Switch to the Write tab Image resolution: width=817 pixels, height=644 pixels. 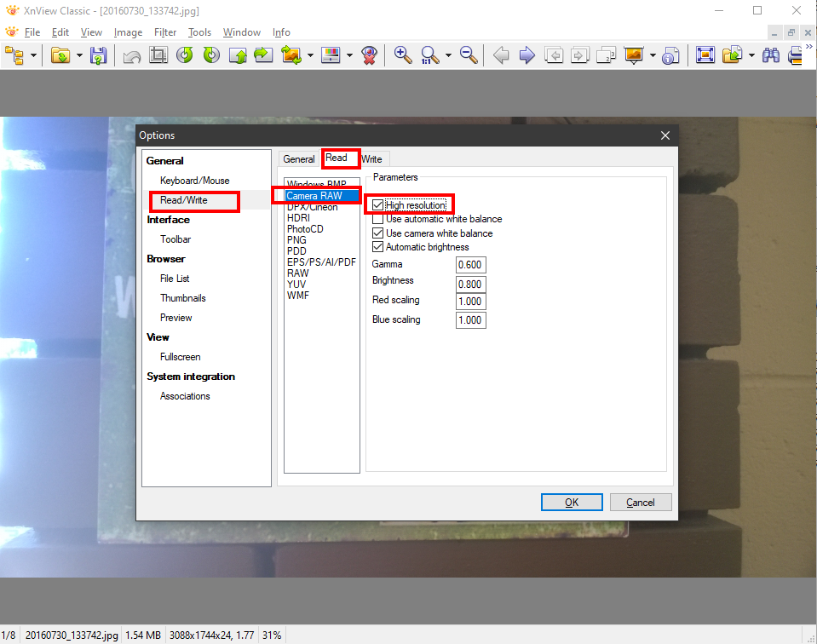point(371,159)
